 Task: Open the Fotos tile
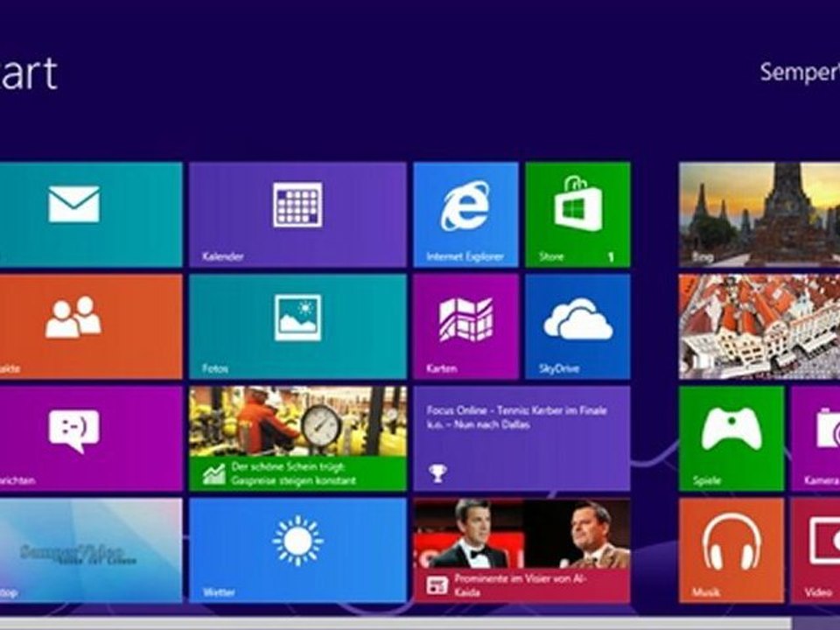tap(297, 326)
